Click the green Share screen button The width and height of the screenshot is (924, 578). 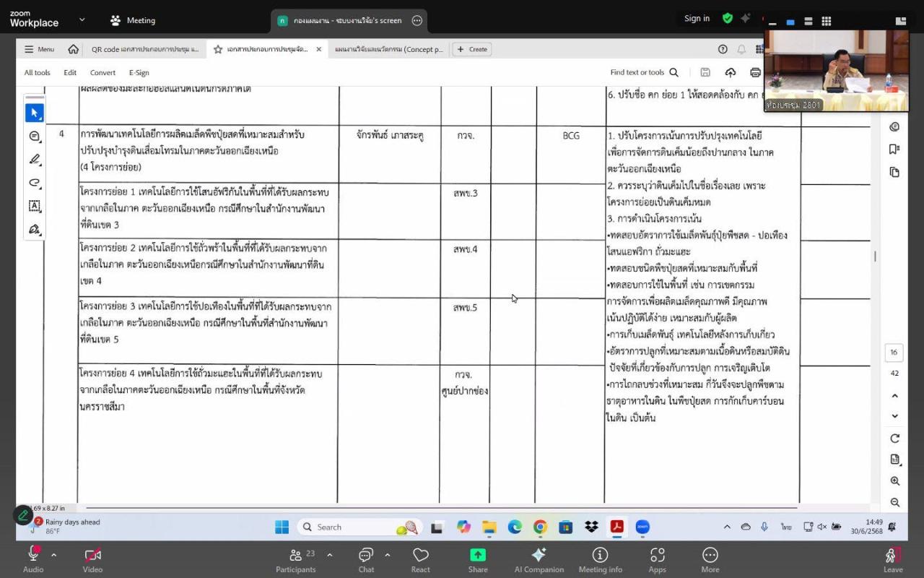coord(478,558)
